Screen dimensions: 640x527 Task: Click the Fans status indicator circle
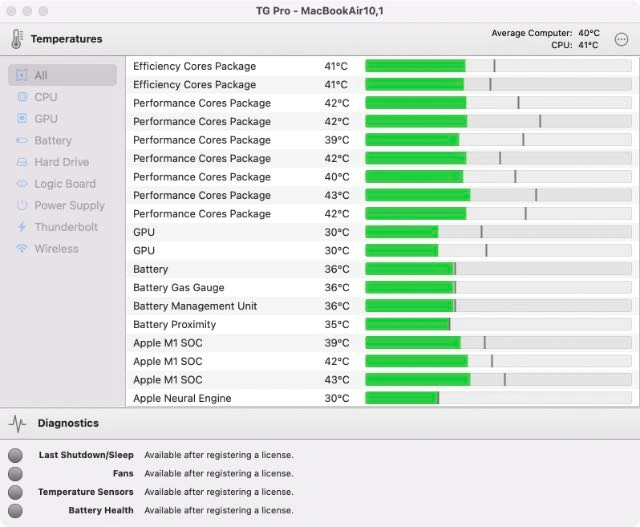click(15, 474)
